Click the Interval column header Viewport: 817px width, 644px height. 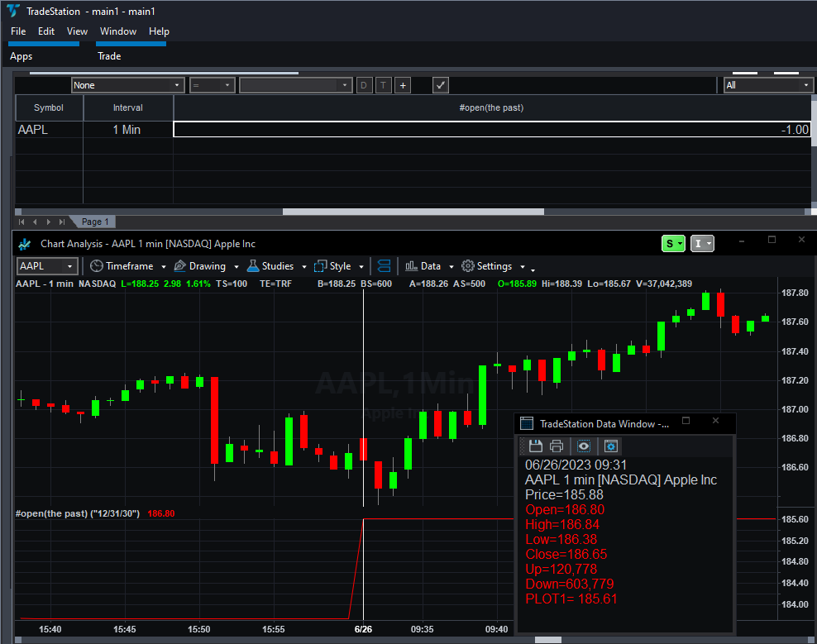(x=128, y=107)
